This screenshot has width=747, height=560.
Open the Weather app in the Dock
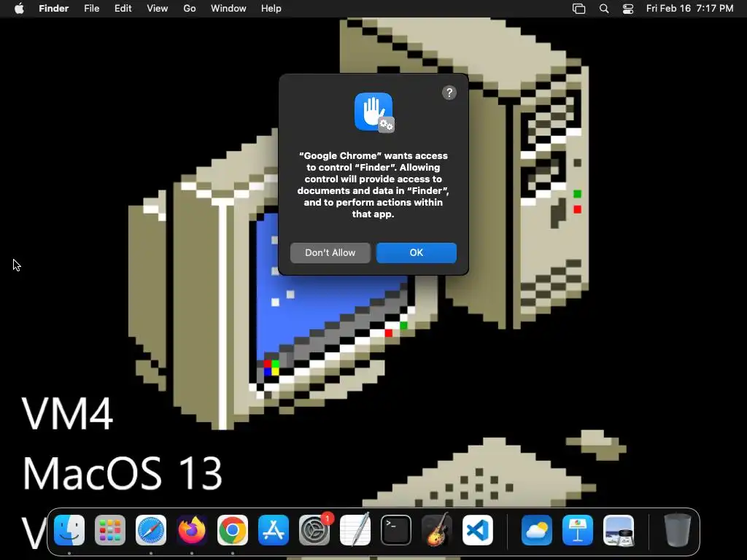537,530
